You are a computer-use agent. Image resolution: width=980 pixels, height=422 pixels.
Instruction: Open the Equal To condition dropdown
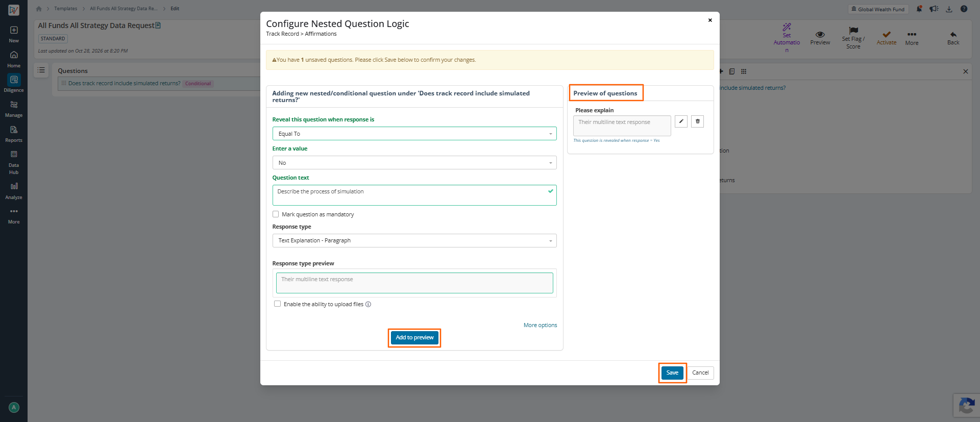[414, 134]
